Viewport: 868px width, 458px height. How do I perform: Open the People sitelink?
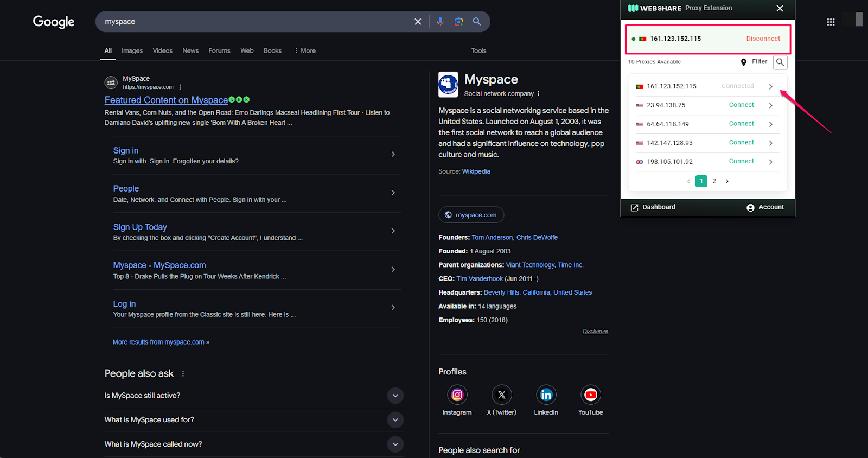[126, 188]
